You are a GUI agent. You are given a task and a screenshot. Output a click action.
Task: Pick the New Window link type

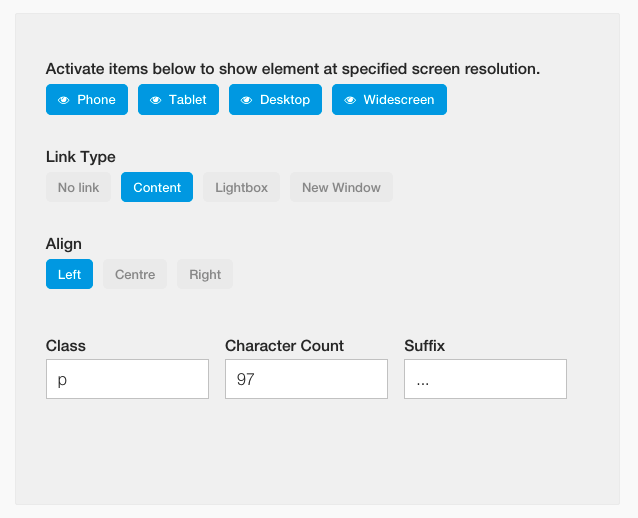pos(341,187)
